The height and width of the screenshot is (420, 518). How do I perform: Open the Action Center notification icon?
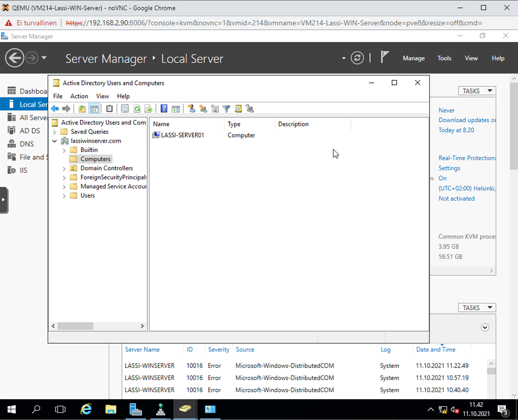pos(502,410)
